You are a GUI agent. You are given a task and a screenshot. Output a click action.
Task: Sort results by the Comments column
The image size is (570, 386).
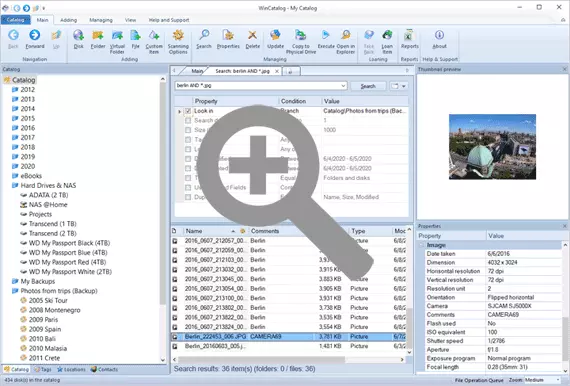265,231
